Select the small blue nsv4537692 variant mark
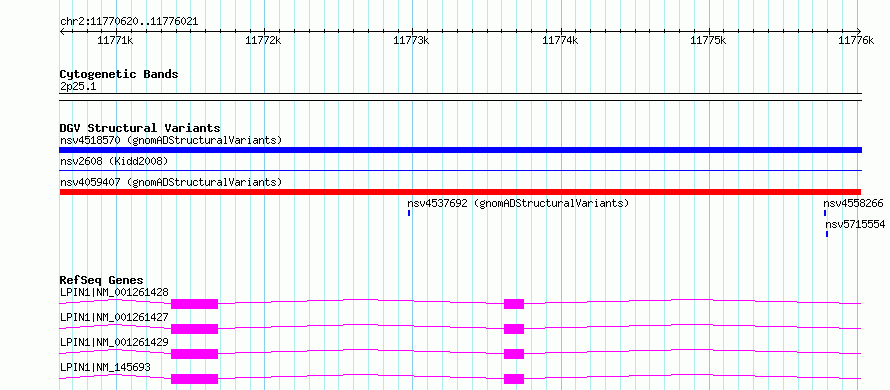The height and width of the screenshot is (390, 890). (x=409, y=213)
